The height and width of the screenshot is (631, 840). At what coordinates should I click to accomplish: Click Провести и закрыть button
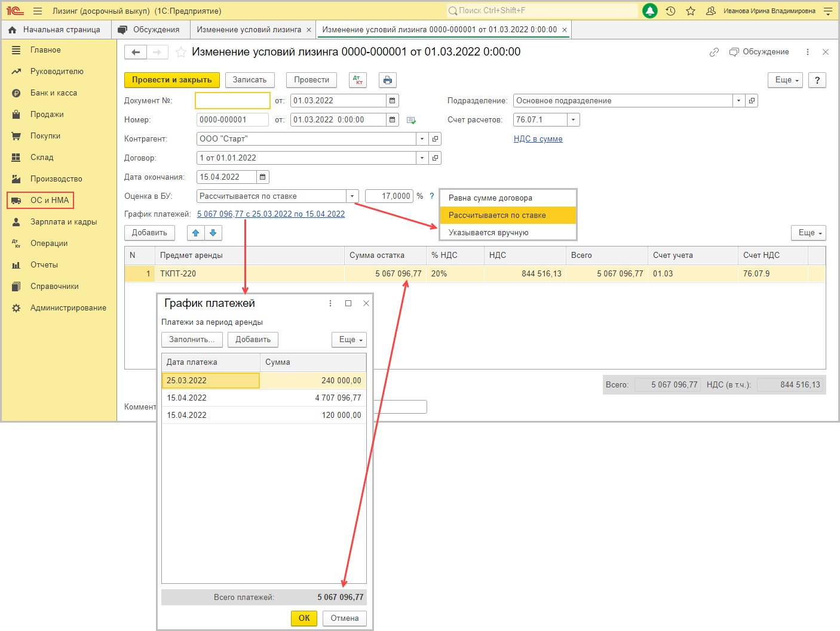172,80
